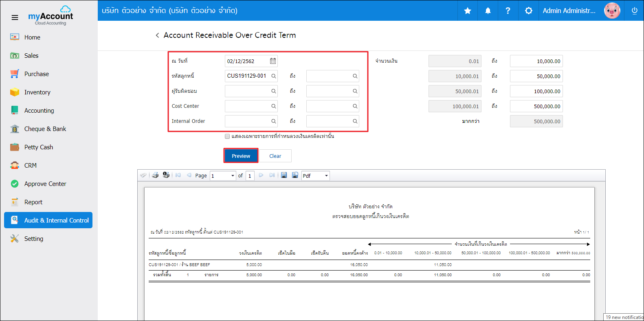Open the notifications bell icon
The height and width of the screenshot is (321, 644).
pos(488,11)
